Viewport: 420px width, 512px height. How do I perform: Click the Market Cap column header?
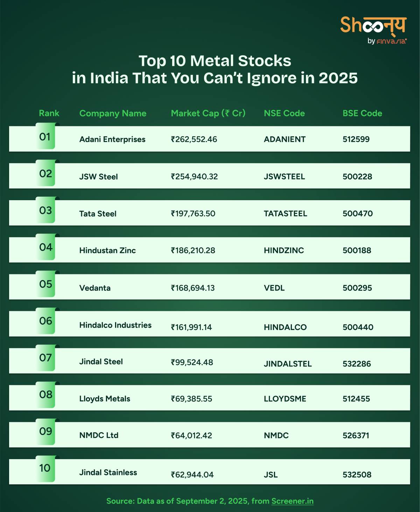208,113
